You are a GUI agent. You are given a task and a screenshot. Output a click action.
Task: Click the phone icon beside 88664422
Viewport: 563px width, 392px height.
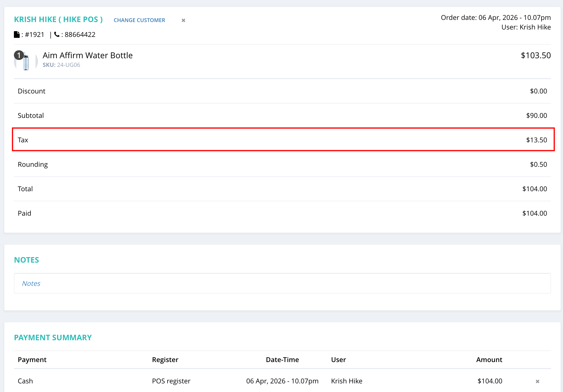pos(57,35)
